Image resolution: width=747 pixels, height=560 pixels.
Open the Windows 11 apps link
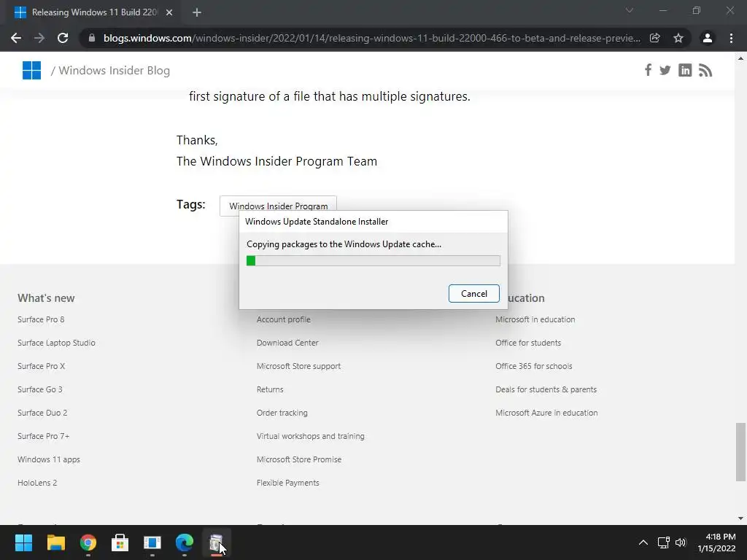49,459
